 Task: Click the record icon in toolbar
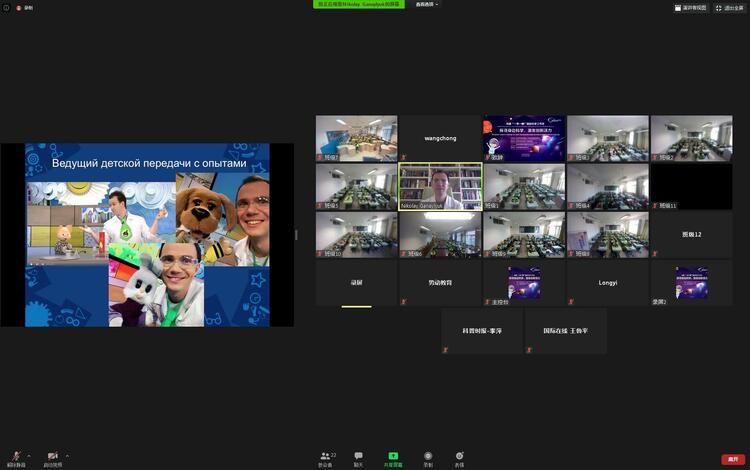coord(428,456)
